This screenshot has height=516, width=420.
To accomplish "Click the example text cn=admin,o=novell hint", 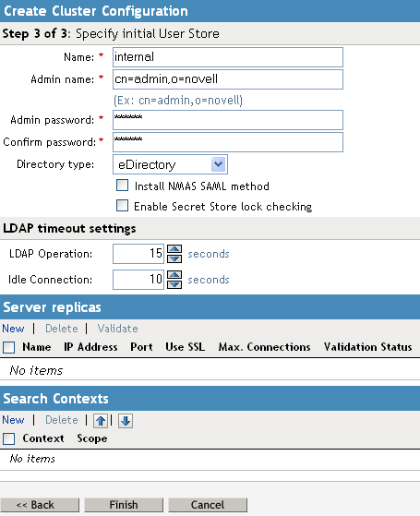I will [x=178, y=100].
